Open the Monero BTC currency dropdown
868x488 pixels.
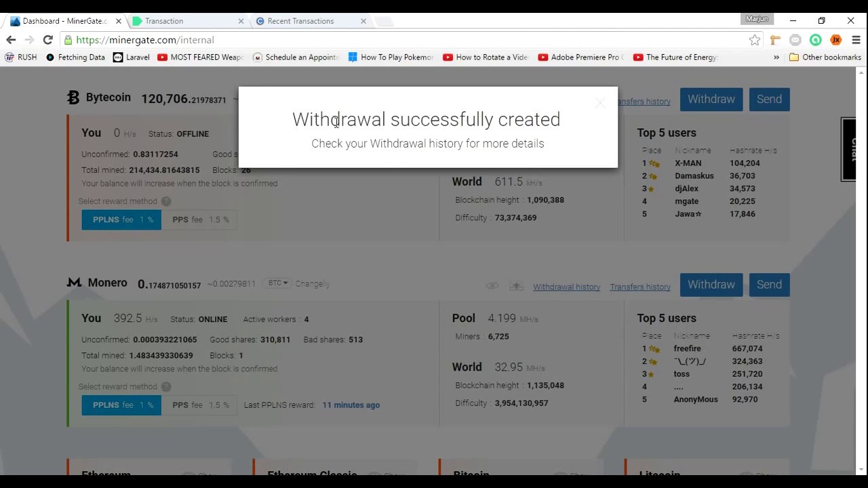pyautogui.click(x=278, y=283)
